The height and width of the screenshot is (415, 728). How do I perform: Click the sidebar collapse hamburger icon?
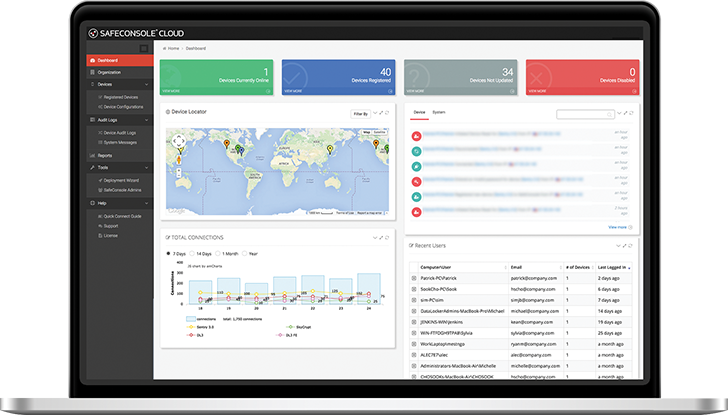144,48
